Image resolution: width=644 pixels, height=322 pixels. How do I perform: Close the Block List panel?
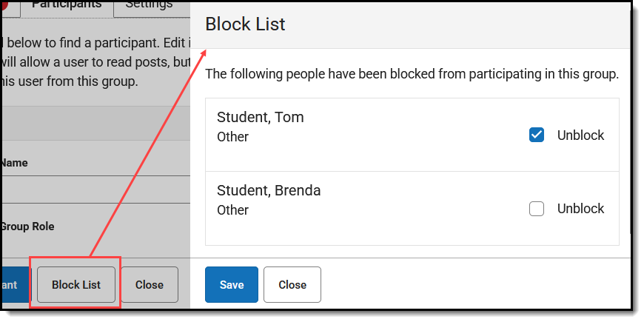[292, 285]
